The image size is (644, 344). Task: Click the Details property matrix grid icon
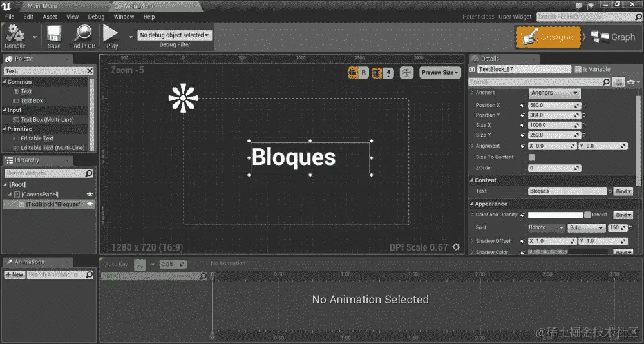coord(618,82)
